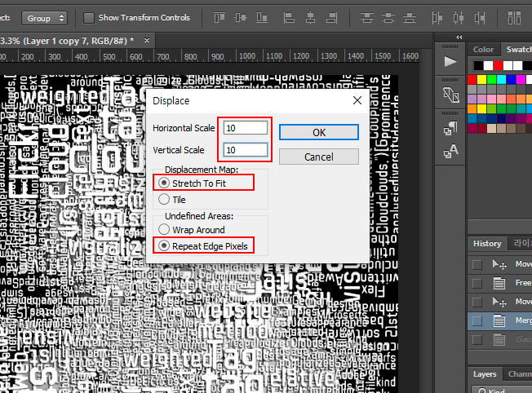This screenshot has height=393, width=532.
Task: Select Stretch To Fit radio button
Action: (x=164, y=183)
